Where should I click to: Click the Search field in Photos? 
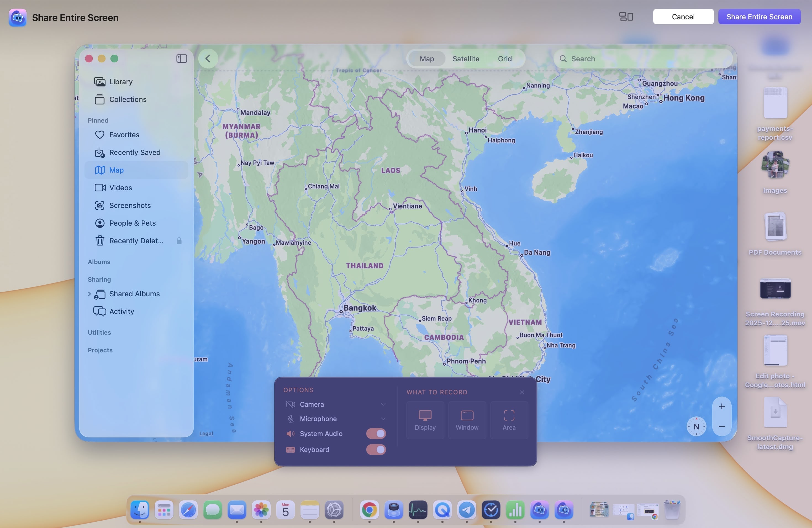(x=643, y=59)
